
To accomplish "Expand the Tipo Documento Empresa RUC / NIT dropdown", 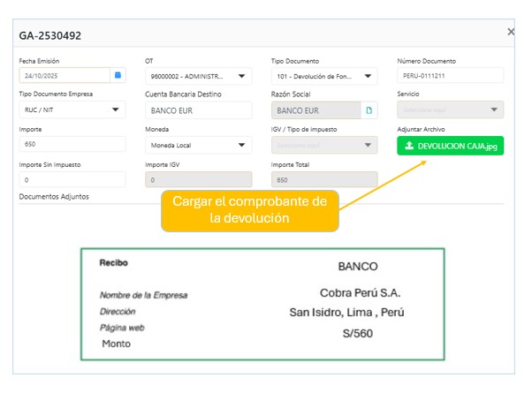I will (116, 110).
